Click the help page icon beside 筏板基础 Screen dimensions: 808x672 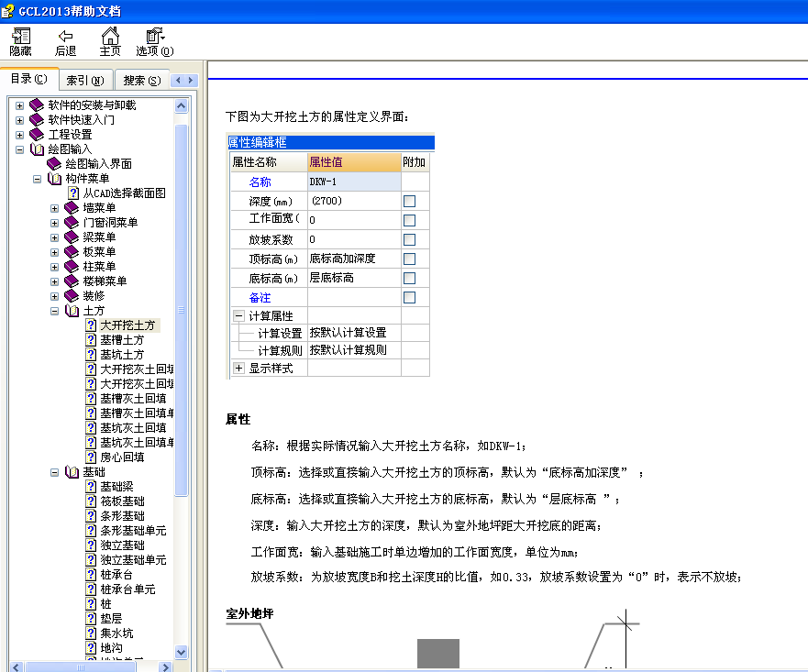click(91, 501)
